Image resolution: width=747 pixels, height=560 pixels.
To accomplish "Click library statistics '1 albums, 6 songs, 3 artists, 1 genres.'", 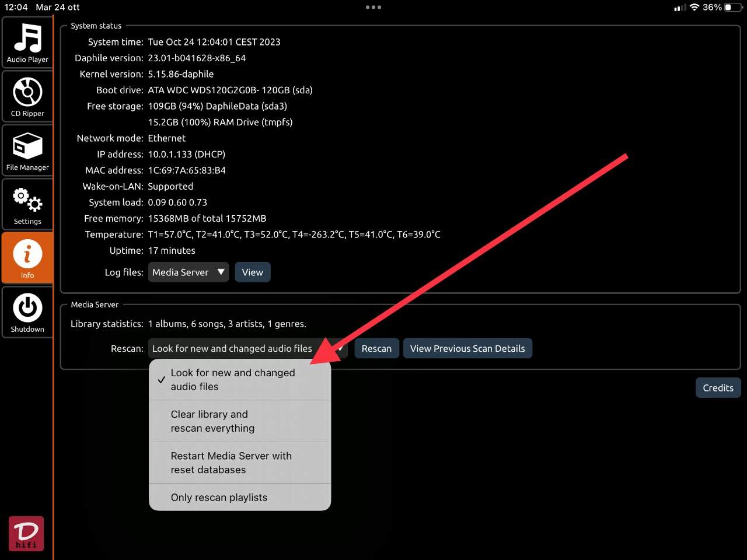I will (227, 324).
